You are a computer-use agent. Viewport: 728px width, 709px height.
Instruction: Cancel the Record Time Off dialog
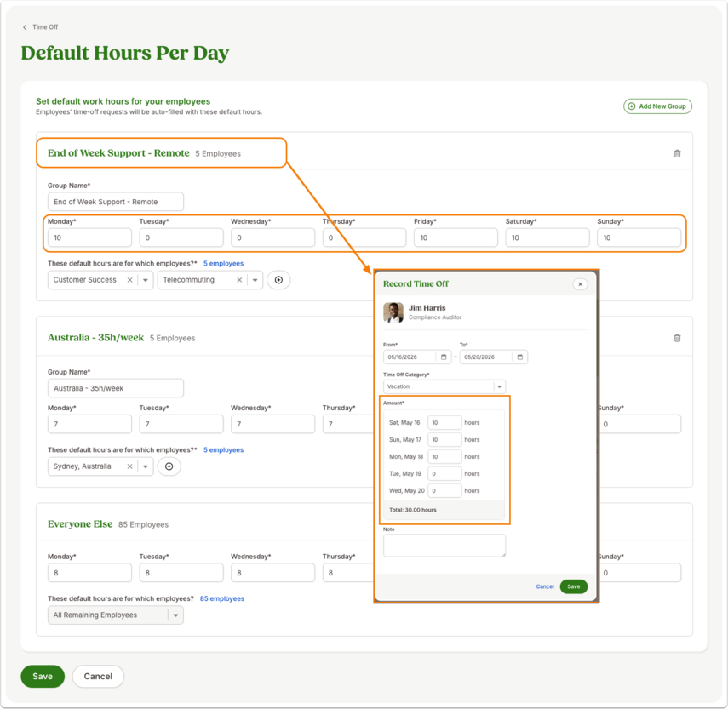click(545, 586)
